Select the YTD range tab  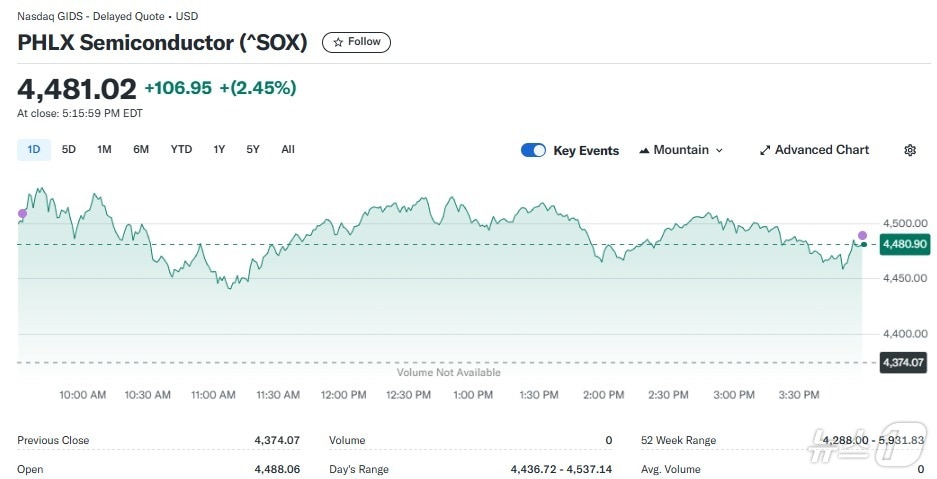tap(181, 150)
